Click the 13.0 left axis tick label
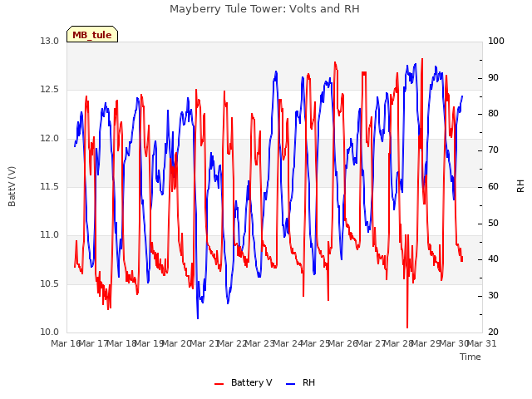The image size is (532, 399). pyautogui.click(x=50, y=41)
